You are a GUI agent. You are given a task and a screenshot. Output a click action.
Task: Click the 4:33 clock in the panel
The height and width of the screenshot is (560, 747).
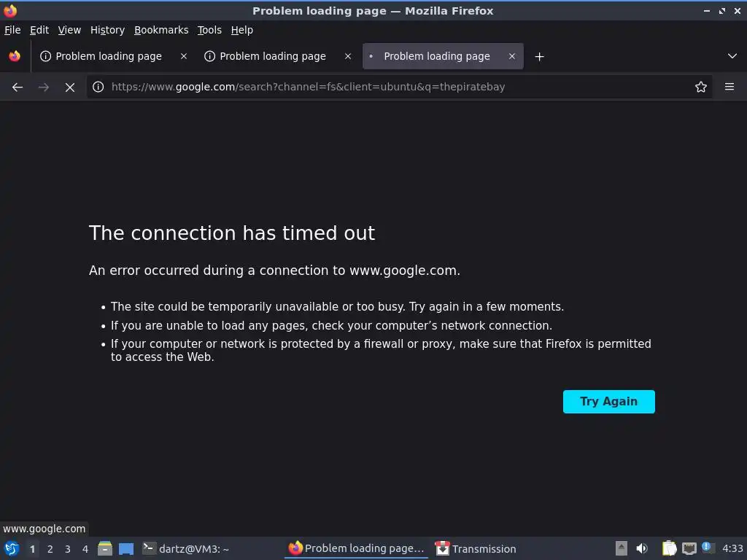coord(732,548)
